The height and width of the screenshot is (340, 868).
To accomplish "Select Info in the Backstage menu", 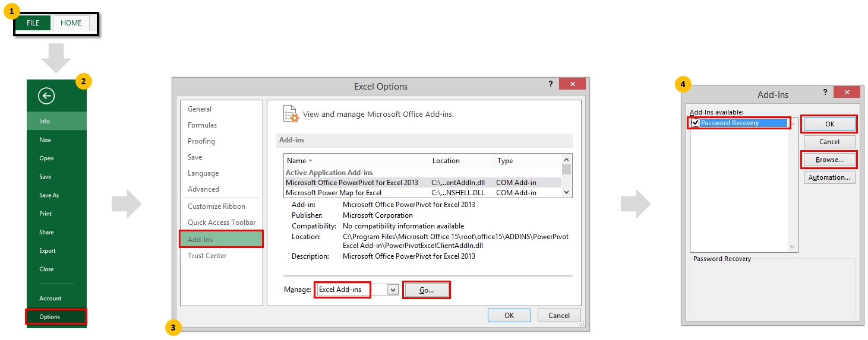I will point(57,121).
